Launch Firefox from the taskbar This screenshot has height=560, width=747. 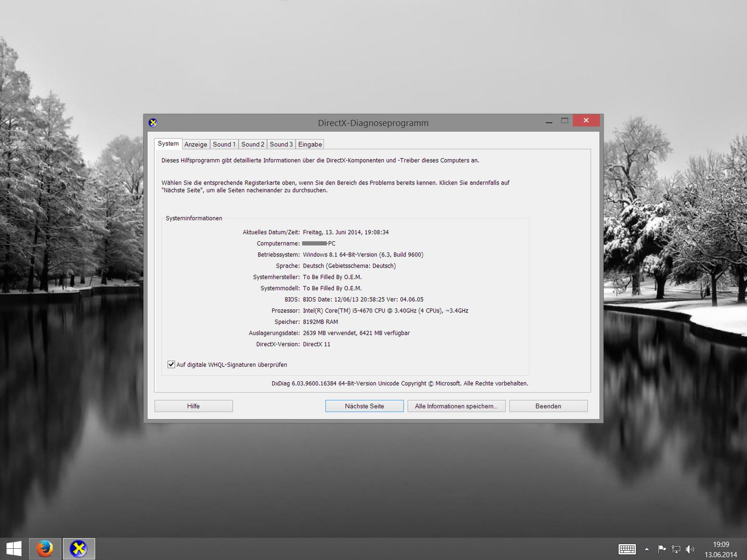[x=45, y=549]
